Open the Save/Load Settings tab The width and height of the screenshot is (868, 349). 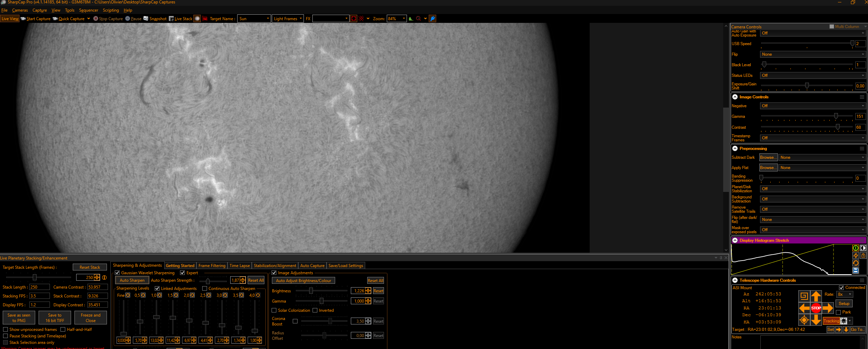(346, 266)
